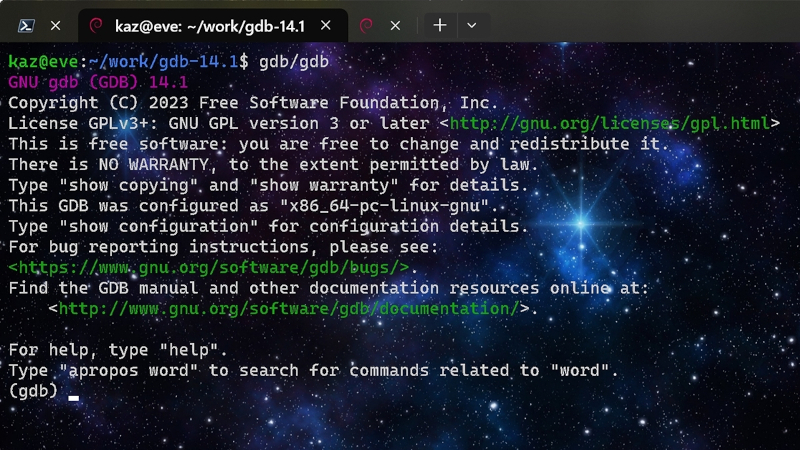The image size is (800, 450).
Task: Switch to the PowerShell tab icon
Action: coord(26,26)
